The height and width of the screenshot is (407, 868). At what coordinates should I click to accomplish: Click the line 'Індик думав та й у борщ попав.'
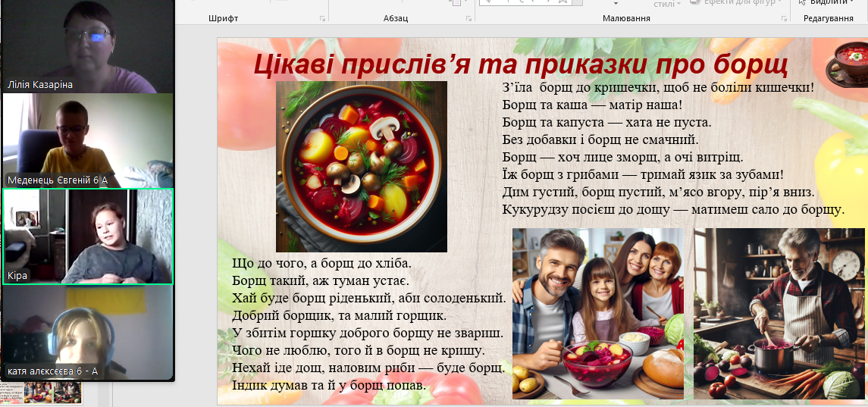click(x=329, y=386)
